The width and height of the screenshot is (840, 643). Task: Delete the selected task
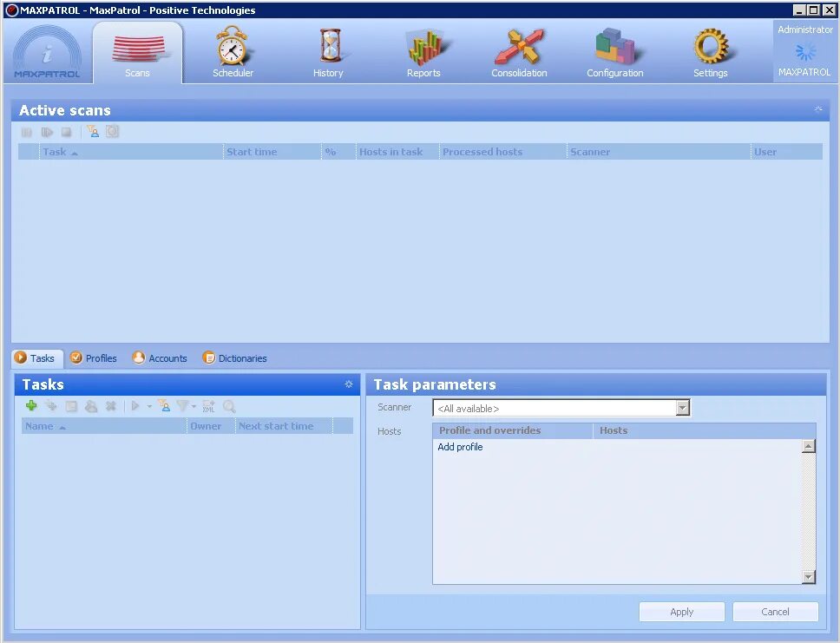111,407
